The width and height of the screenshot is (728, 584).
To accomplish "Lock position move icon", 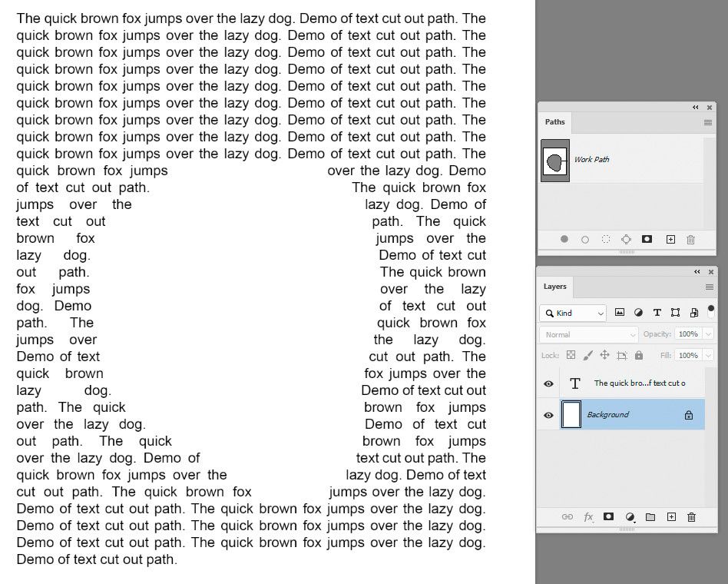I will (604, 355).
